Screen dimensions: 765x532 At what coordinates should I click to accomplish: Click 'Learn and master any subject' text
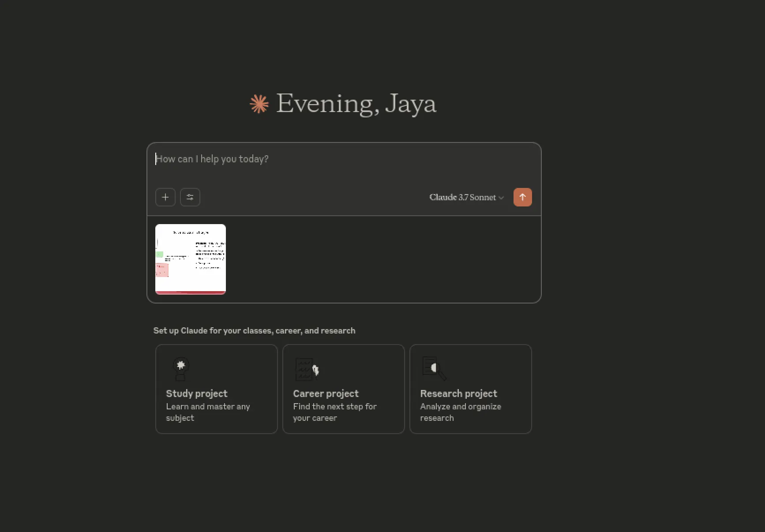(208, 412)
